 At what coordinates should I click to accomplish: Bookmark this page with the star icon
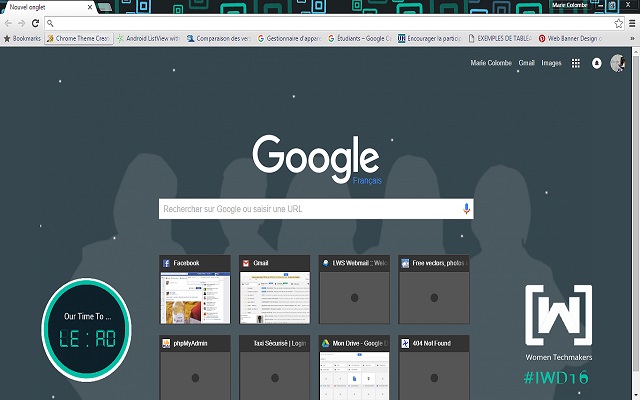click(x=618, y=23)
